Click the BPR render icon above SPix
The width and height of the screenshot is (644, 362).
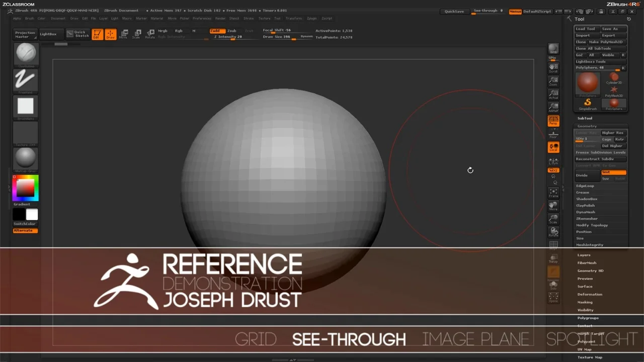[x=553, y=48]
